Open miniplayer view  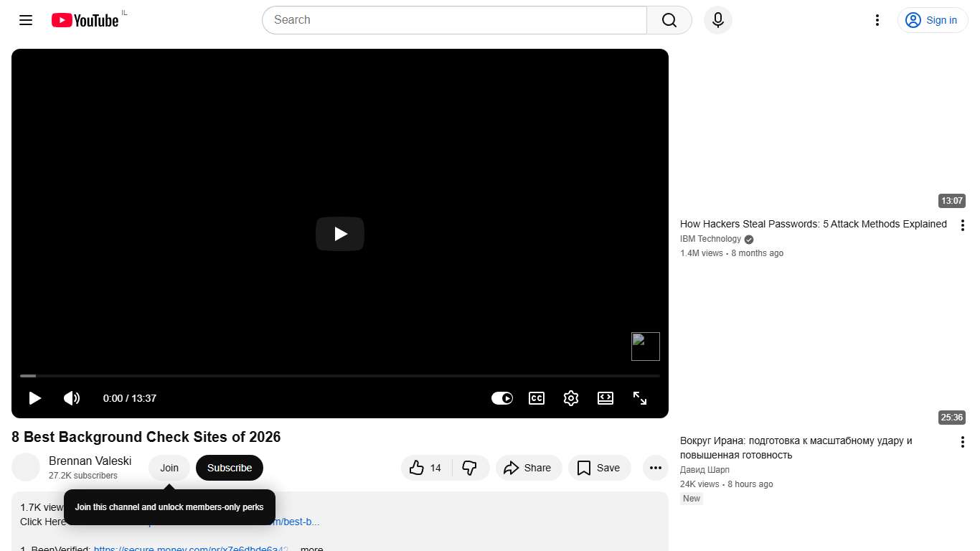[x=606, y=398]
